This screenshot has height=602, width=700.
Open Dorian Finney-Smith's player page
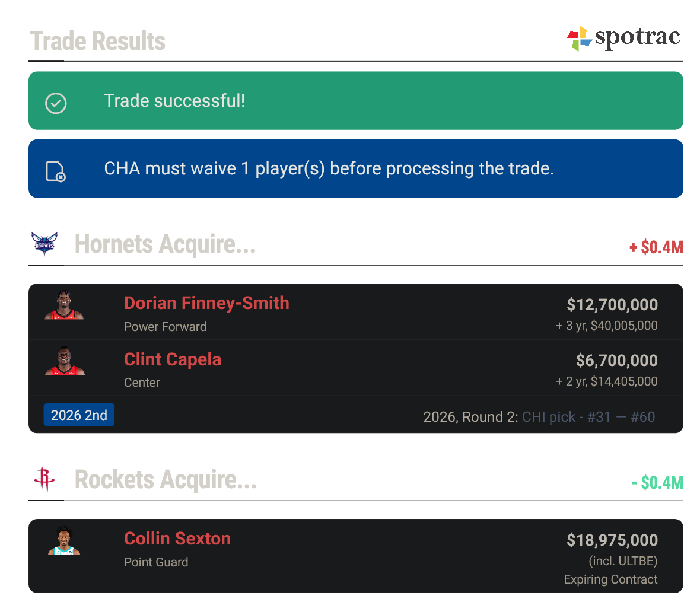[206, 303]
